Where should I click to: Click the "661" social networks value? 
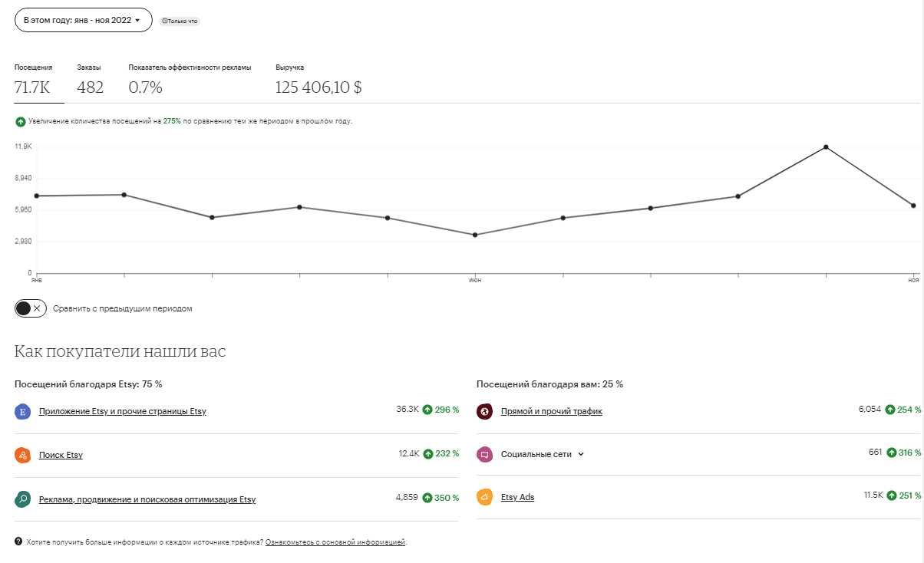coord(876,453)
